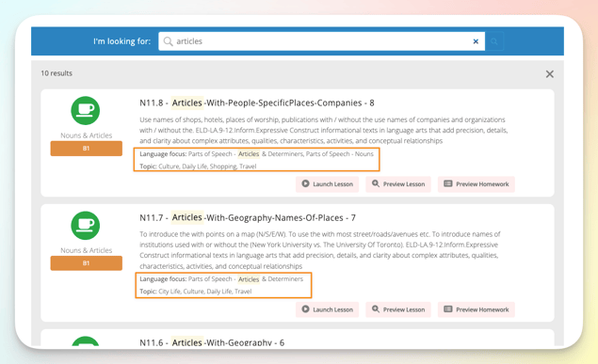Click 'I'm looking for:' label
Image resolution: width=598 pixels, height=364 pixels.
(x=122, y=41)
